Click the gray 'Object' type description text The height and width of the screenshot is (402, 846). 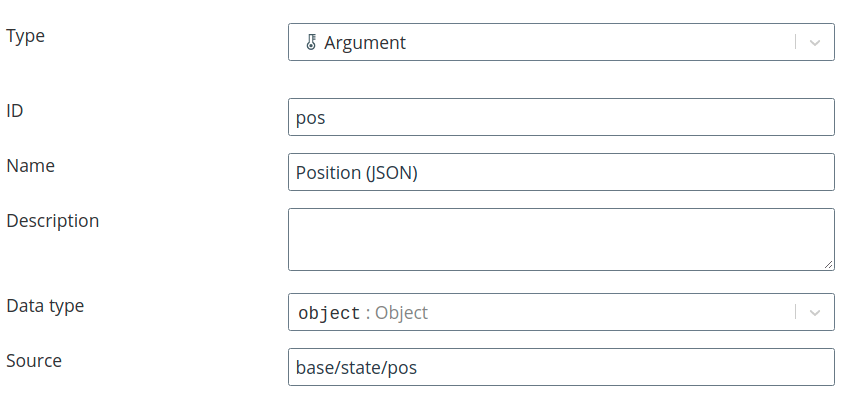pyautogui.click(x=401, y=312)
